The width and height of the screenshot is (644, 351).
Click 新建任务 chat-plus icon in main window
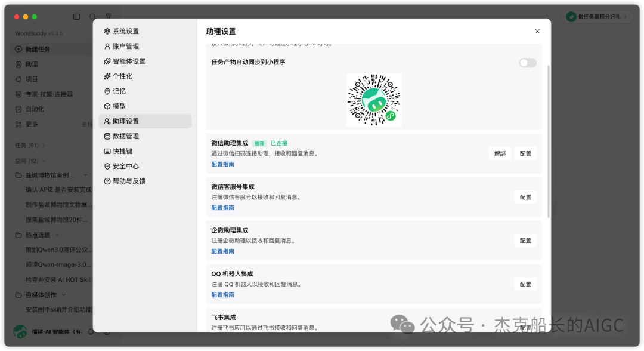coord(18,49)
